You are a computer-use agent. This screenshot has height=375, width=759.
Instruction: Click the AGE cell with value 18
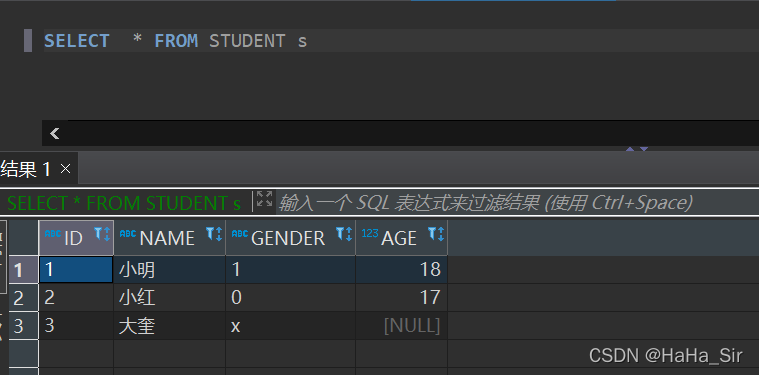click(x=401, y=270)
